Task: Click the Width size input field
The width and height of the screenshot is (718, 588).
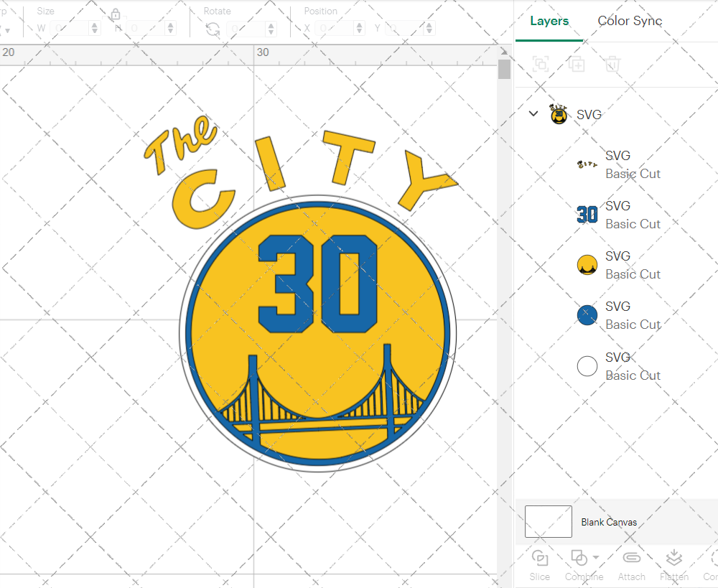Action: pos(70,29)
